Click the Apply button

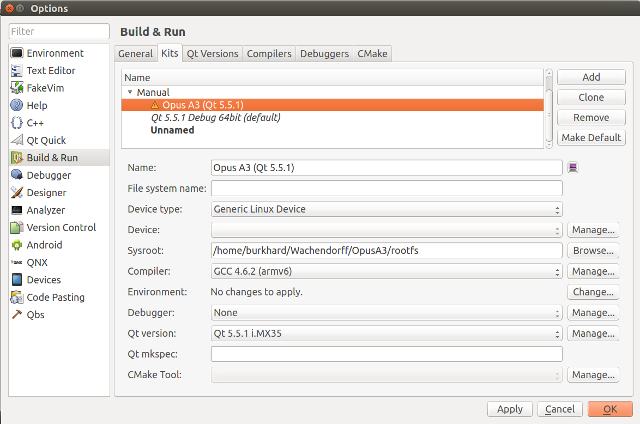pos(510,409)
